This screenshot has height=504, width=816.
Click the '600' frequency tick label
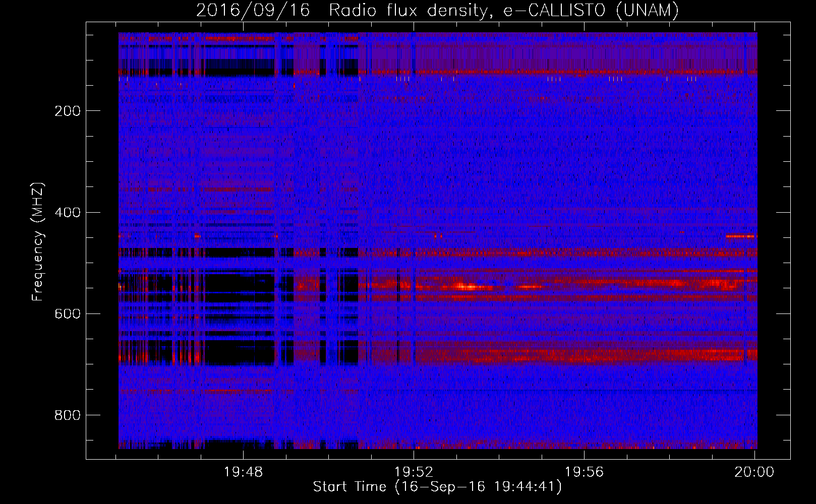(68, 313)
